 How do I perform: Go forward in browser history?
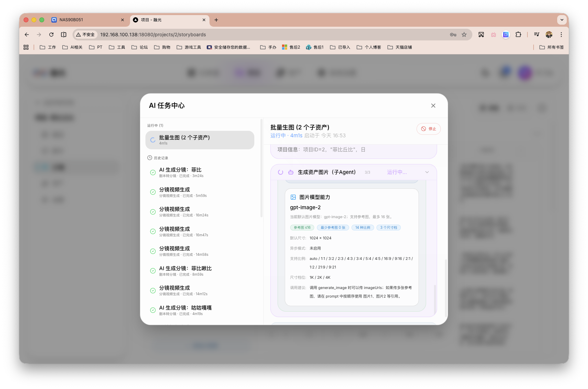(x=39, y=35)
